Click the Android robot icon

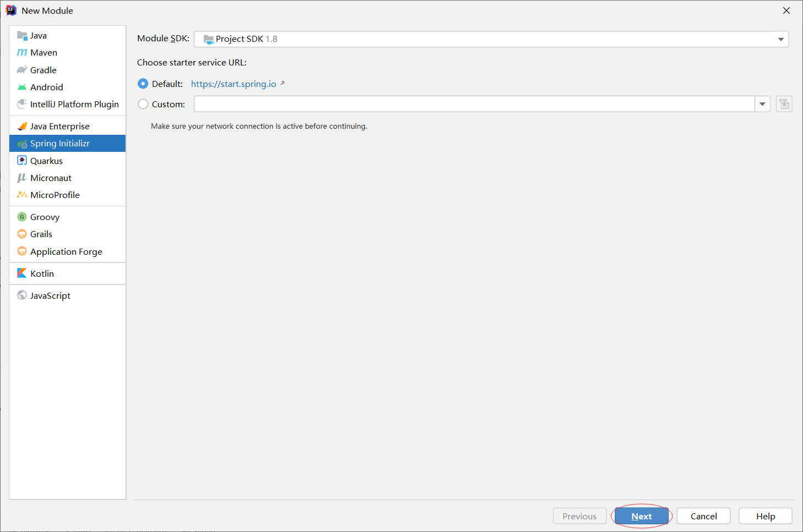pyautogui.click(x=22, y=87)
